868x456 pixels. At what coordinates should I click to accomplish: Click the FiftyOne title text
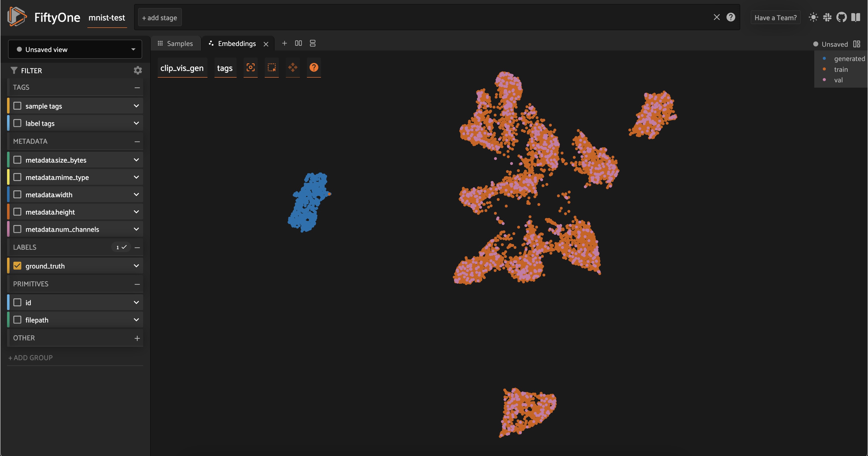[x=57, y=17]
